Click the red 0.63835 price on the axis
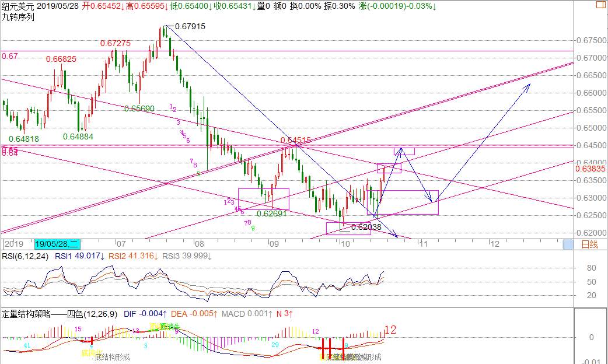 590,169
